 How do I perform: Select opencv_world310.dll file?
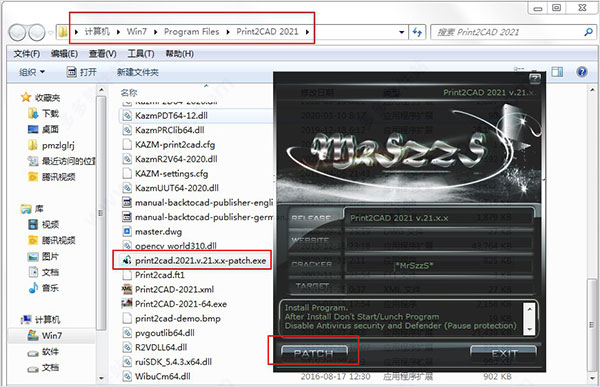176,246
